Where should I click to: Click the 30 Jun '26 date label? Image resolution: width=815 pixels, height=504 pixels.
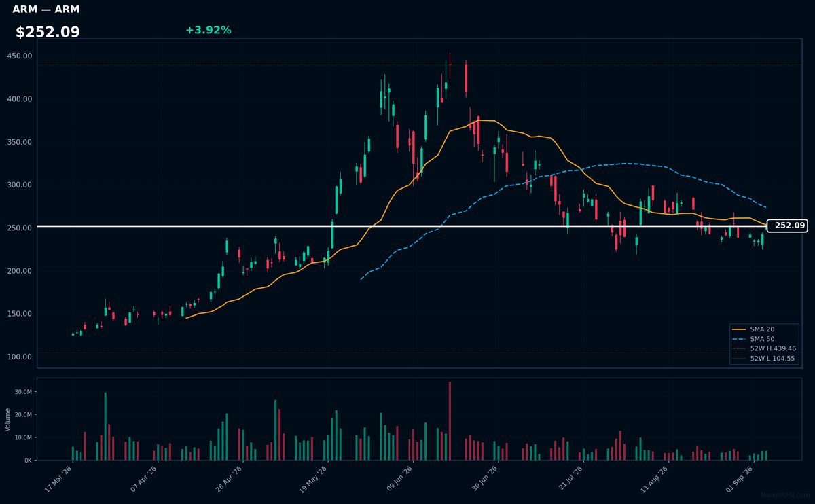(x=484, y=480)
